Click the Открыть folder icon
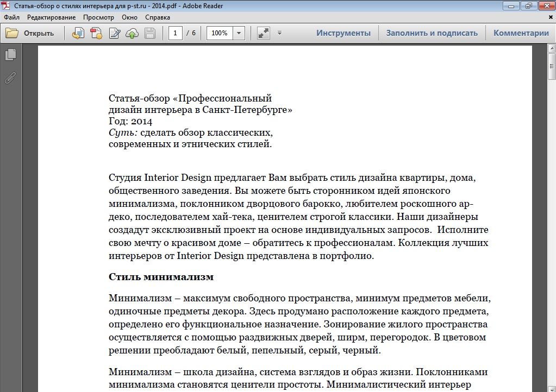This screenshot has width=556, height=392. click(x=12, y=33)
